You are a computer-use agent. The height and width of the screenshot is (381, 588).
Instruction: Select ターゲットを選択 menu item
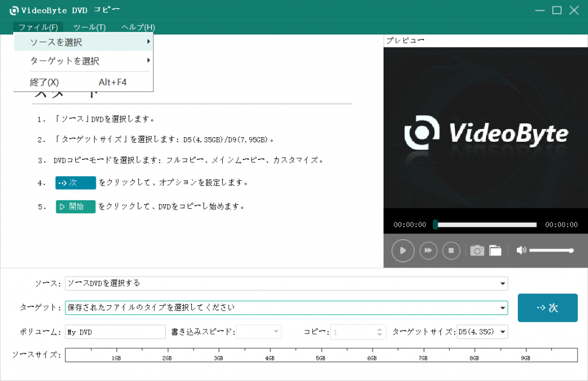[x=83, y=61]
